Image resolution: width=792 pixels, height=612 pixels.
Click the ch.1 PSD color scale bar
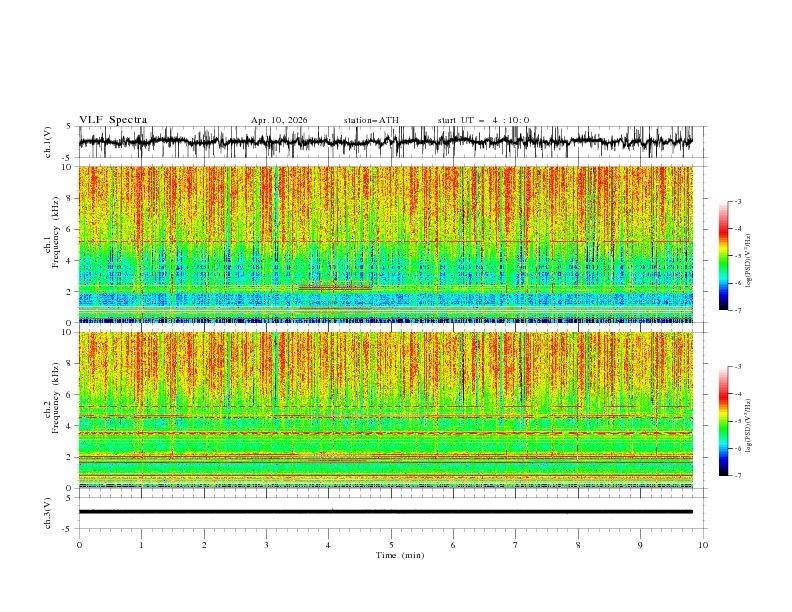[x=724, y=256]
